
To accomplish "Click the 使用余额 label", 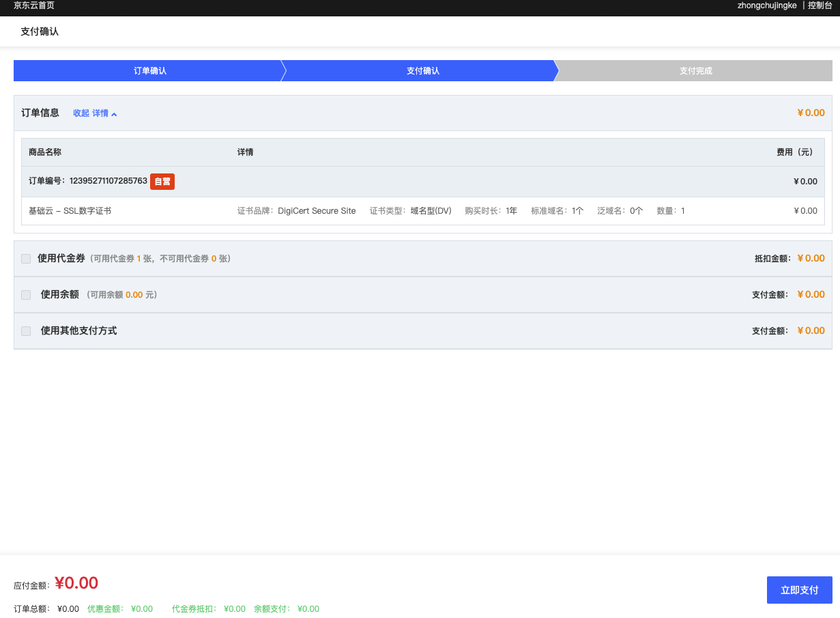I will point(60,294).
